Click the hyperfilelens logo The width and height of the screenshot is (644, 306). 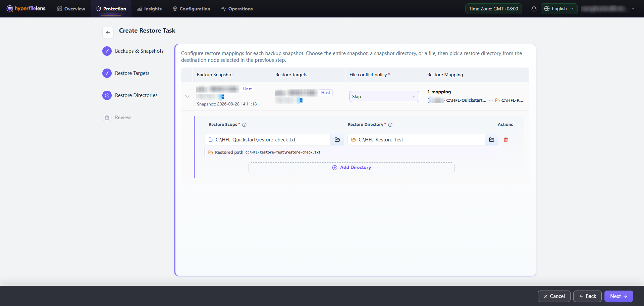point(26,8)
